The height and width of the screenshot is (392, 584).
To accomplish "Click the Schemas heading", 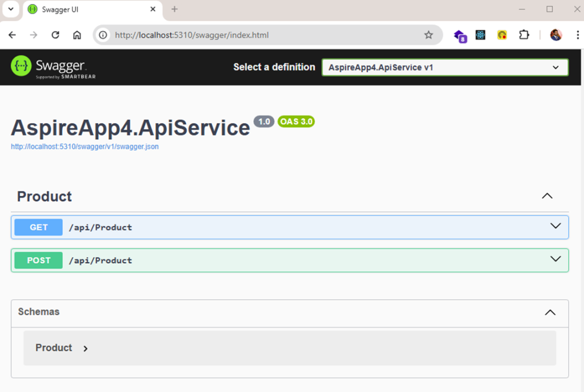I will coord(39,312).
